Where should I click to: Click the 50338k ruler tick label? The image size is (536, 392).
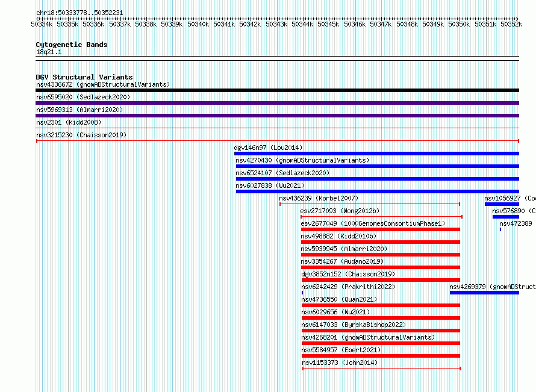pyautogui.click(x=146, y=24)
